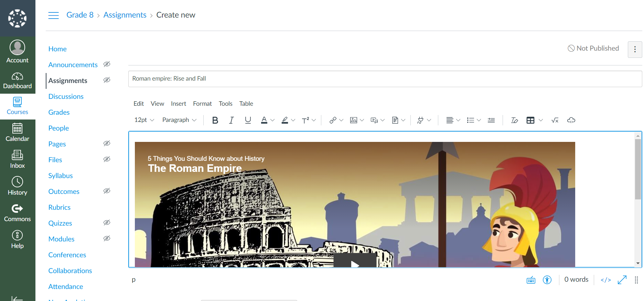Open Commons from the sidebar
Image resolution: width=644 pixels, height=301 pixels.
tap(18, 213)
